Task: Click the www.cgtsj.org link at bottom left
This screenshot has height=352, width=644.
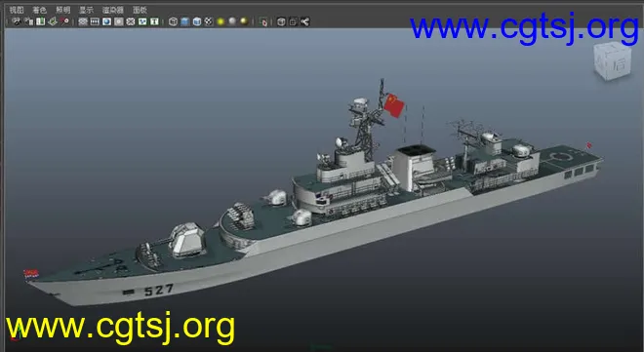Action: pyautogui.click(x=120, y=329)
